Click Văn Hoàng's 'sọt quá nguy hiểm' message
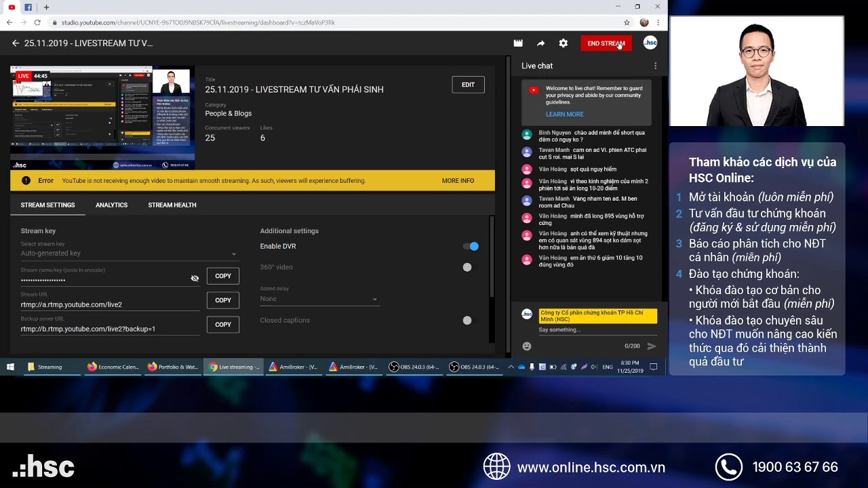The width and height of the screenshot is (868, 488). (x=593, y=169)
